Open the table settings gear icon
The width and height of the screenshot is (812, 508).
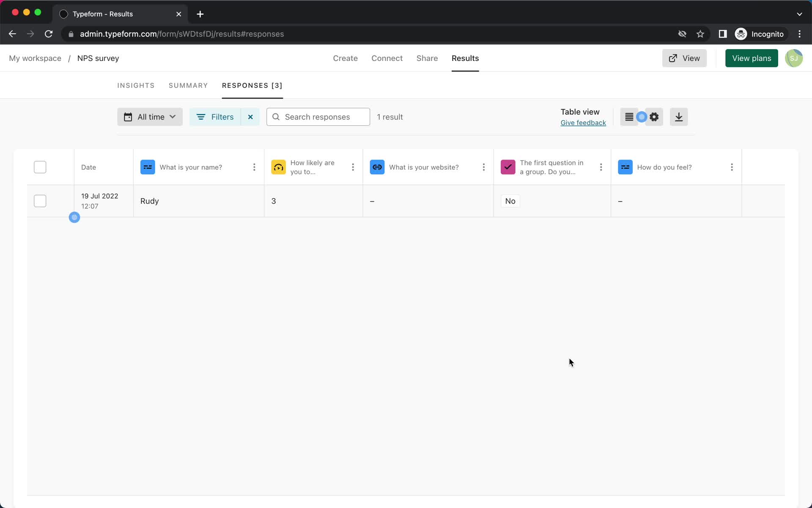654,117
